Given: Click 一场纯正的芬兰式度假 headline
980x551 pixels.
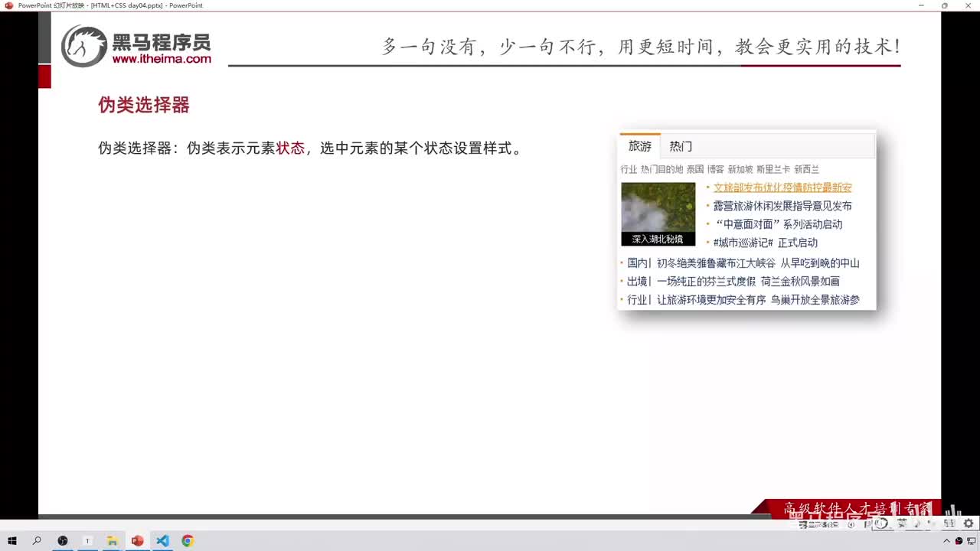Looking at the screenshot, I should click(706, 281).
